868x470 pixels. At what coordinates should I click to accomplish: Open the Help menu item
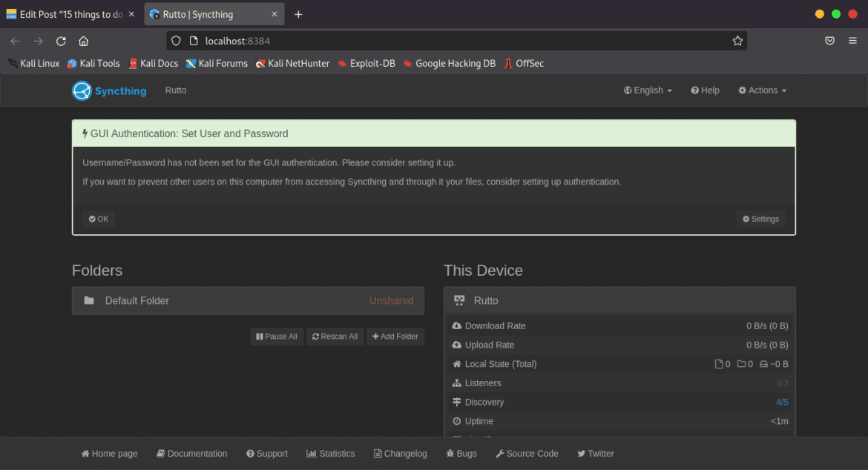pos(705,90)
